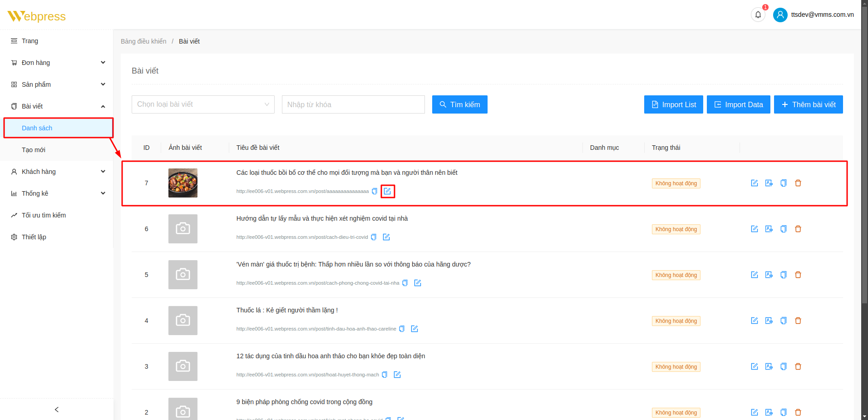Open Thiết lập settings menu item

(34, 237)
